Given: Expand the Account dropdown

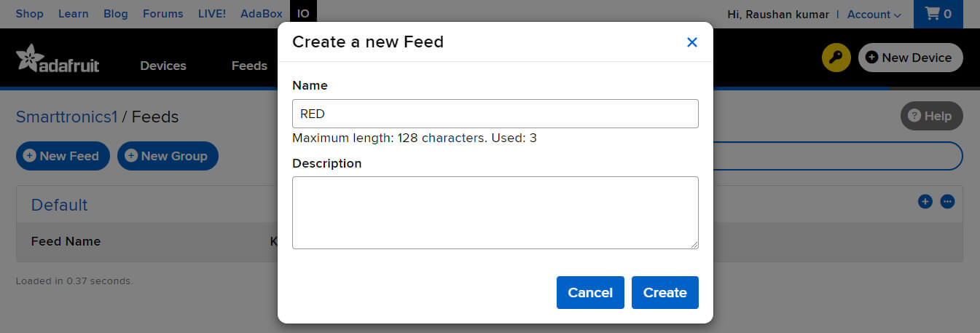Looking at the screenshot, I should pos(874,15).
